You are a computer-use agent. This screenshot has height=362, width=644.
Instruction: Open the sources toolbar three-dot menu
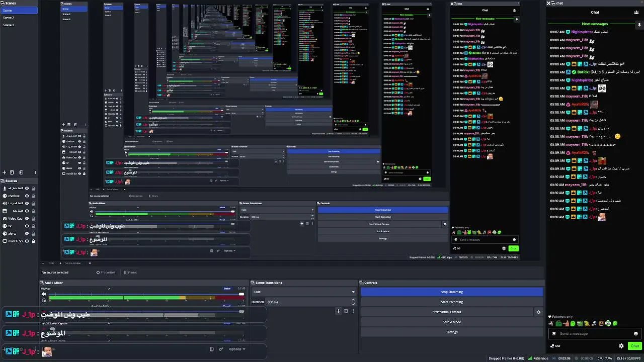(35, 172)
